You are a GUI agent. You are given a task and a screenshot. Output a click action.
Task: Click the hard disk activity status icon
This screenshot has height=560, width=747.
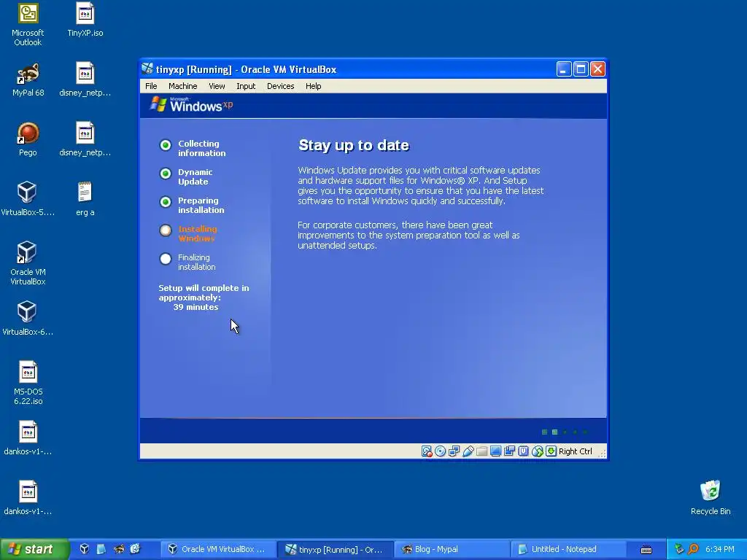click(x=426, y=451)
